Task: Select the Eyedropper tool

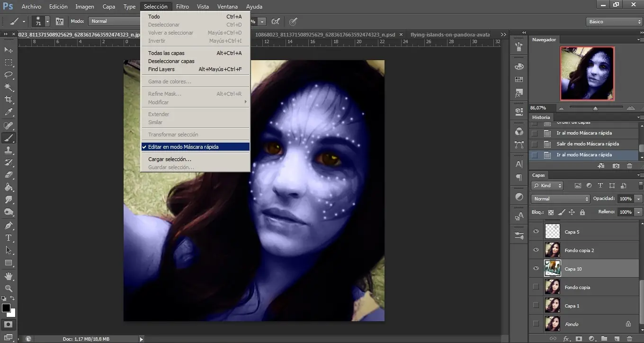Action: 9,112
